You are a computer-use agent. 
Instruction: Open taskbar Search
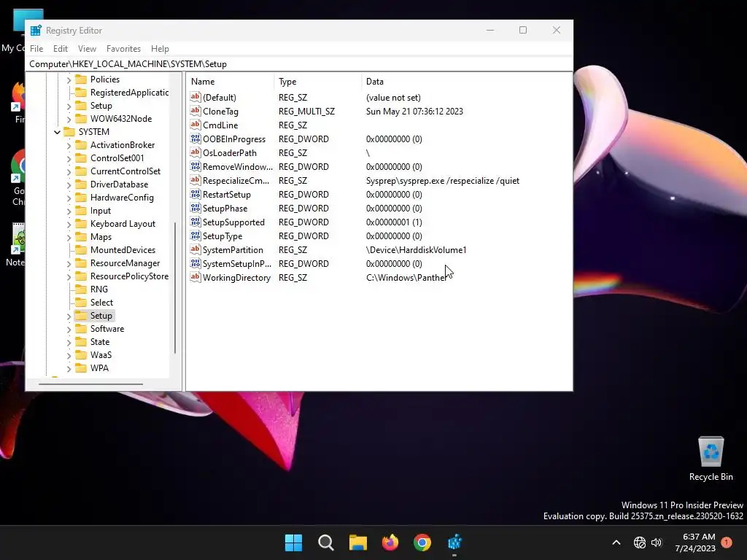click(x=326, y=542)
